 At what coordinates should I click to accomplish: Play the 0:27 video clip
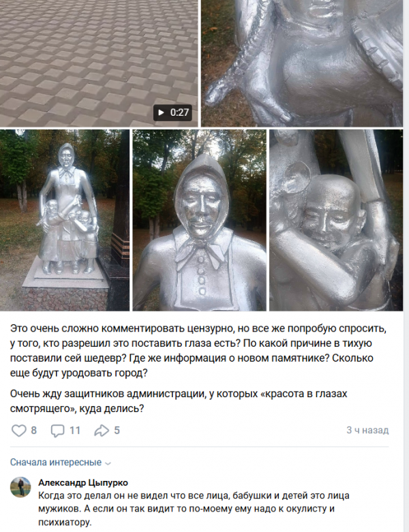coord(172,112)
